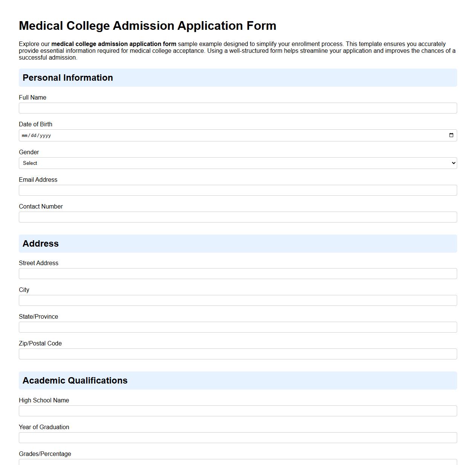Click the Date of Birth field
Viewport: 476px width, 465px height.
[x=151, y=135]
